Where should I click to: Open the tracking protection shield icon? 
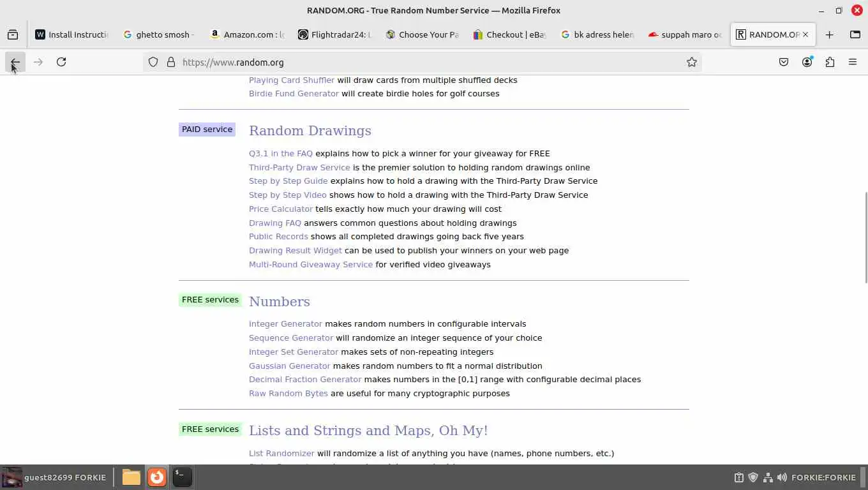pos(153,62)
